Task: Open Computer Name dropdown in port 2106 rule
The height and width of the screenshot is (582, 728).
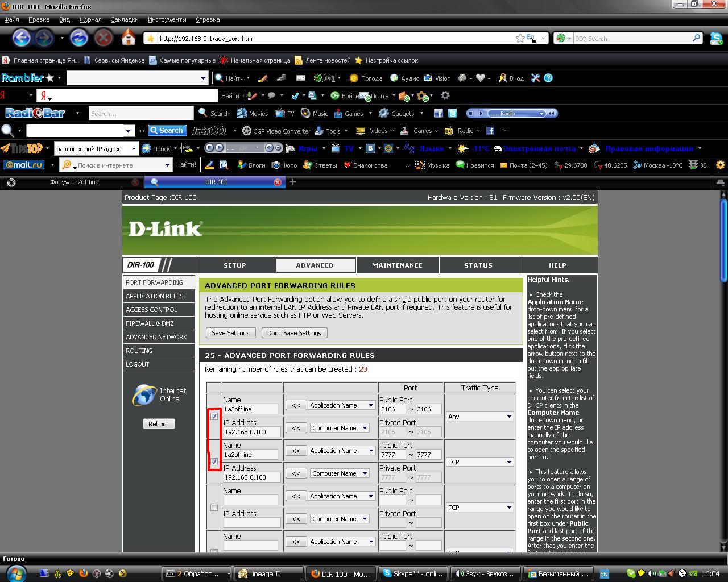Action: [340, 428]
